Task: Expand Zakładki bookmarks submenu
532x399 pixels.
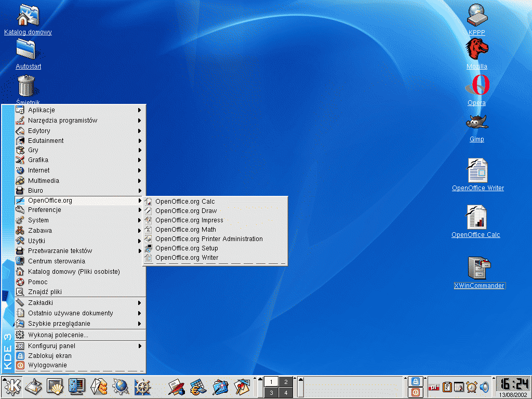Action: click(80, 303)
